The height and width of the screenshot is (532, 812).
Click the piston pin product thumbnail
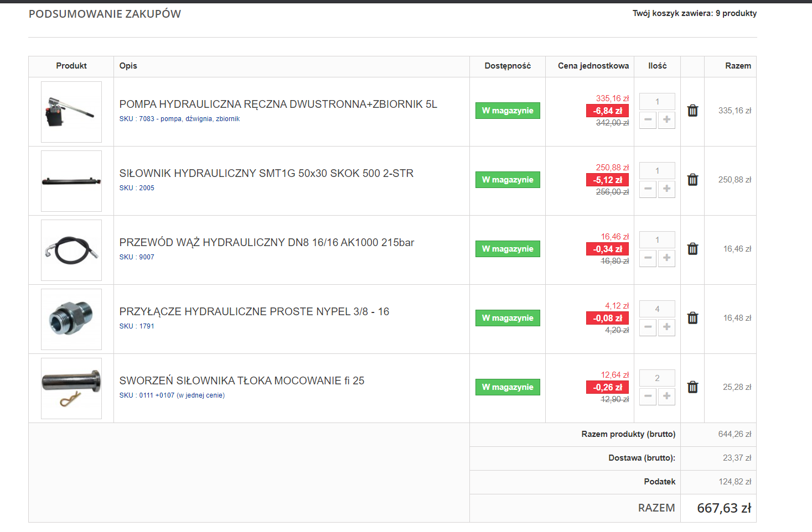71,388
